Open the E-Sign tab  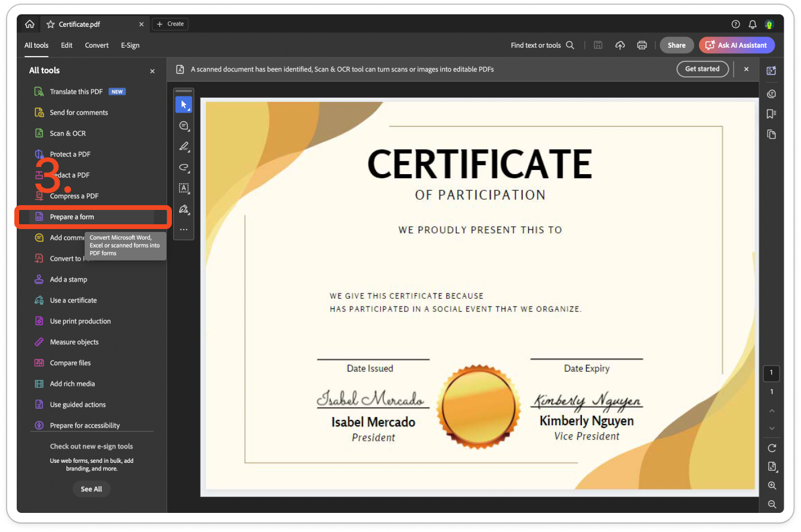pos(130,45)
